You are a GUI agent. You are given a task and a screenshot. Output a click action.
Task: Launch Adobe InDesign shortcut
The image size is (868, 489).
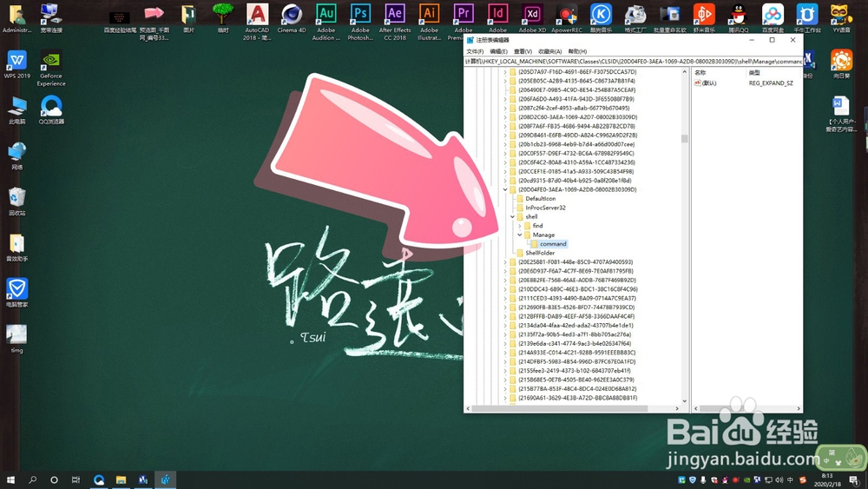(497, 18)
